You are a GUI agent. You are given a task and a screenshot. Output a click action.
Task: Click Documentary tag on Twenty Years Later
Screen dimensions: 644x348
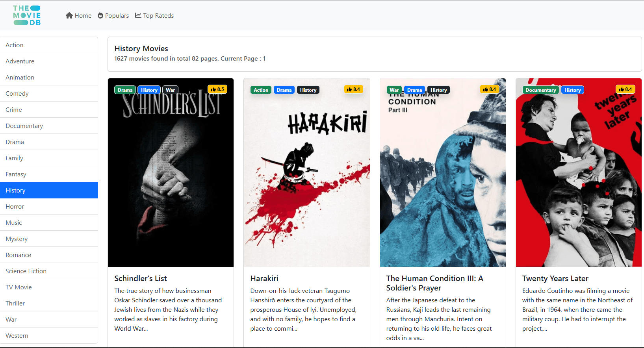pos(540,90)
